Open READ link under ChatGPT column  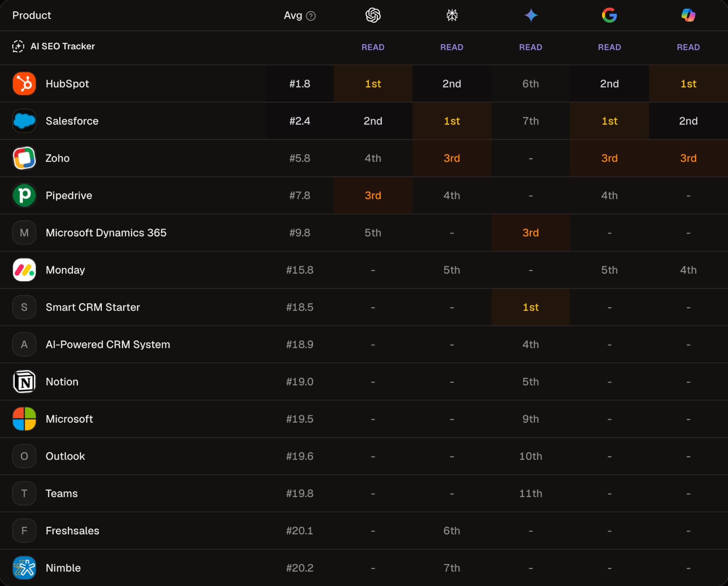[x=373, y=47]
